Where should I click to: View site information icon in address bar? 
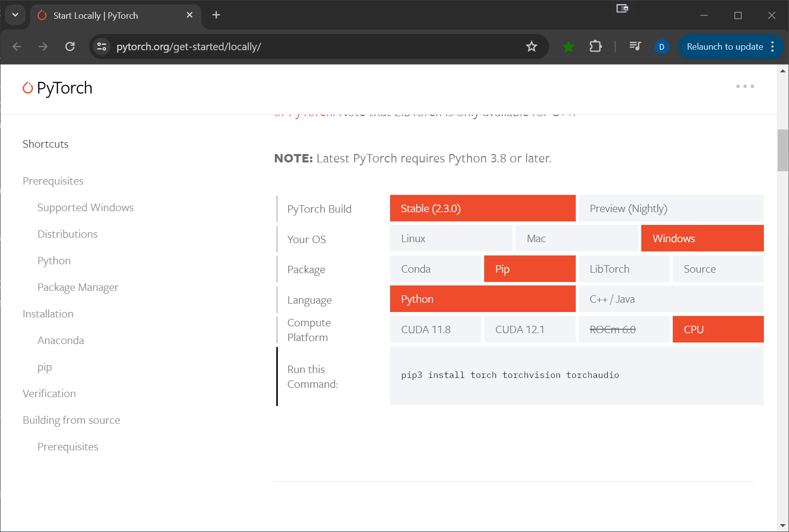click(102, 47)
